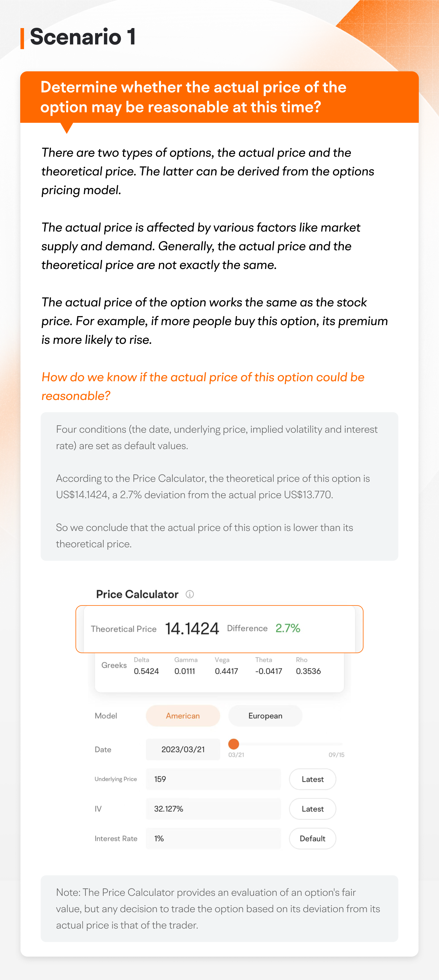Open the Date picker showing 2023/03/21

click(182, 749)
